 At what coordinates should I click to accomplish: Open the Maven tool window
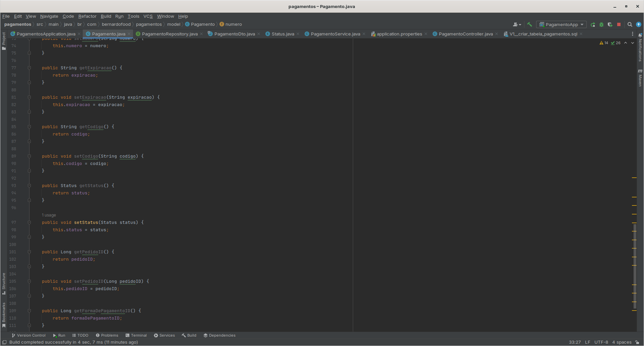[640, 78]
